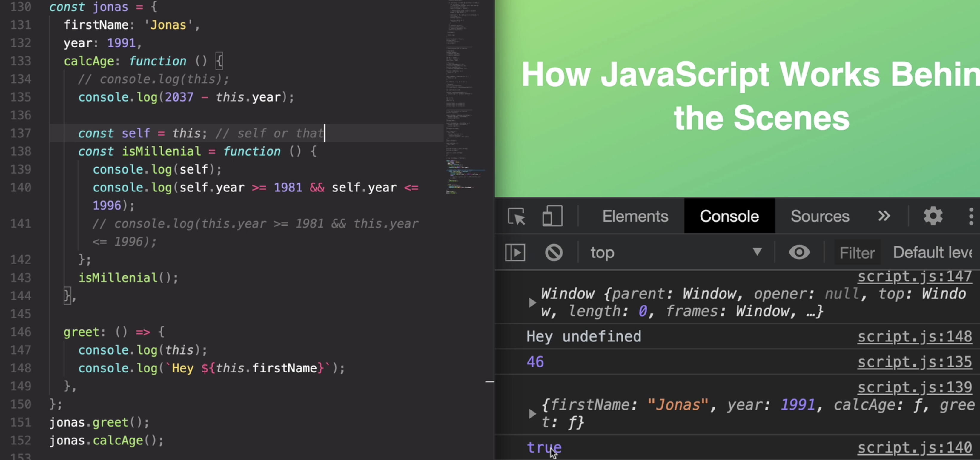The image size is (980, 460).
Task: Open the DevTools three-dot menu
Action: click(x=971, y=217)
